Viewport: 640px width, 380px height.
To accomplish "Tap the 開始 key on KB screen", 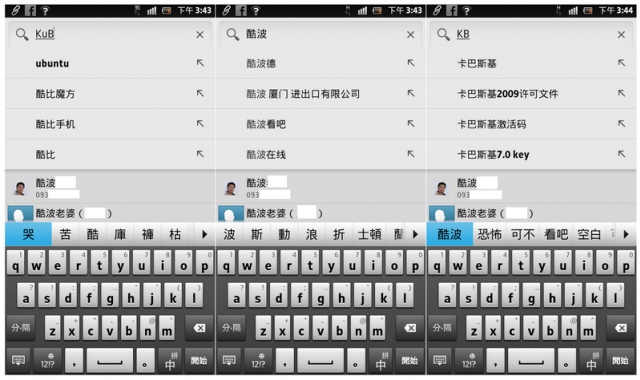I will pyautogui.click(x=620, y=360).
